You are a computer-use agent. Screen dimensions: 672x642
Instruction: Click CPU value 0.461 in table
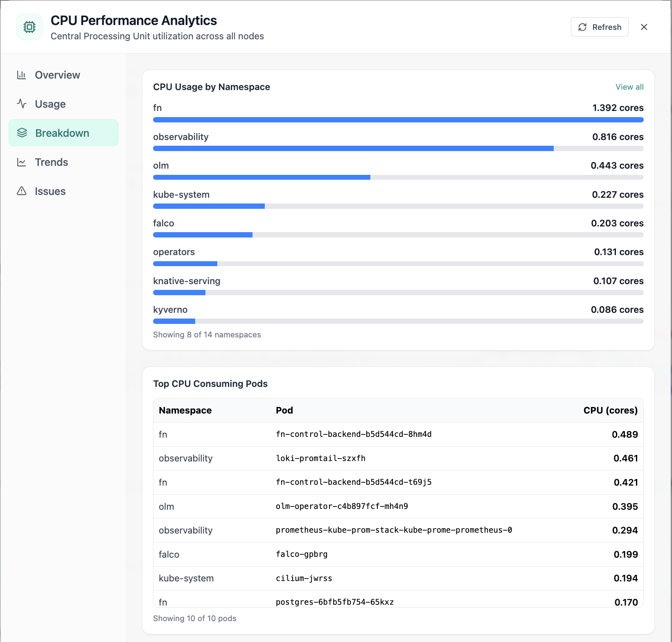[625, 458]
